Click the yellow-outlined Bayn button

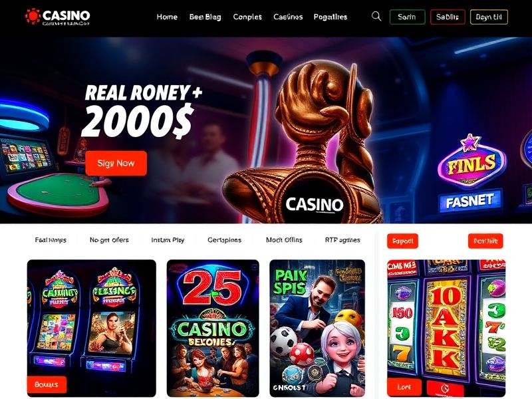pyautogui.click(x=489, y=17)
